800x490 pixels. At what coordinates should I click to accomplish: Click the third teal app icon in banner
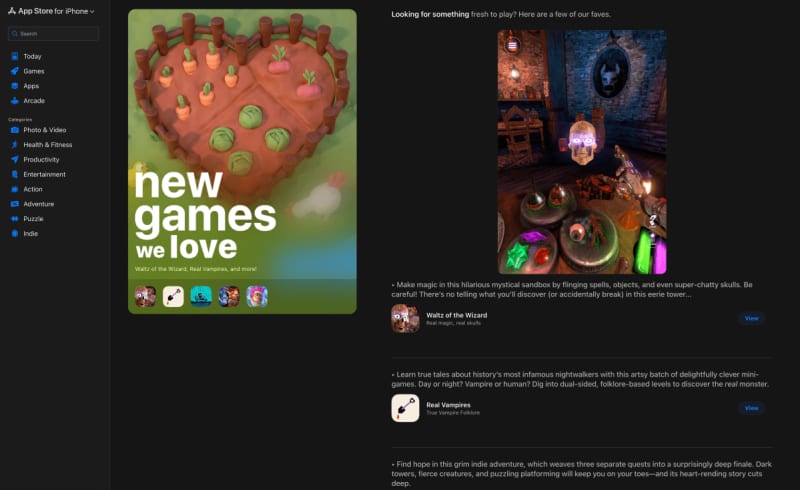(x=201, y=297)
